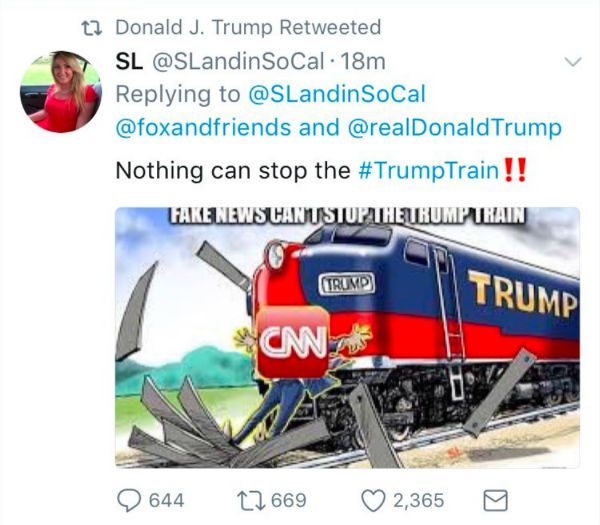Click the gray @SLandinSoCal handle beside SL
This screenshot has height=525, width=600.
[x=237, y=61]
